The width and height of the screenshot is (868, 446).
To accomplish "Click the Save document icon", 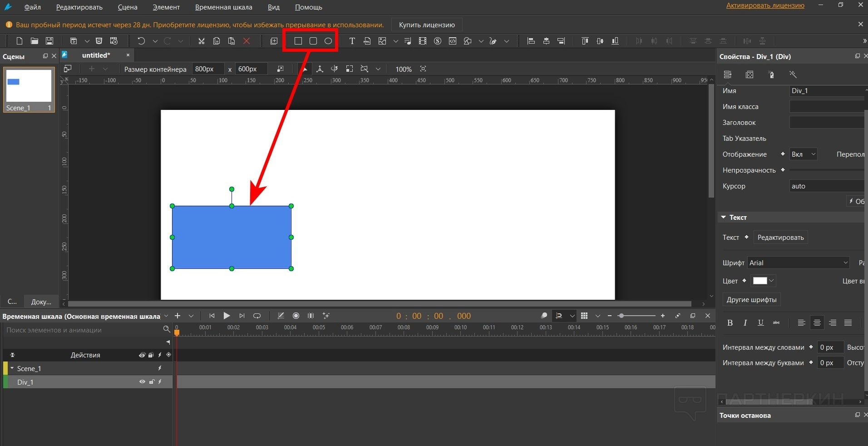I will point(49,41).
